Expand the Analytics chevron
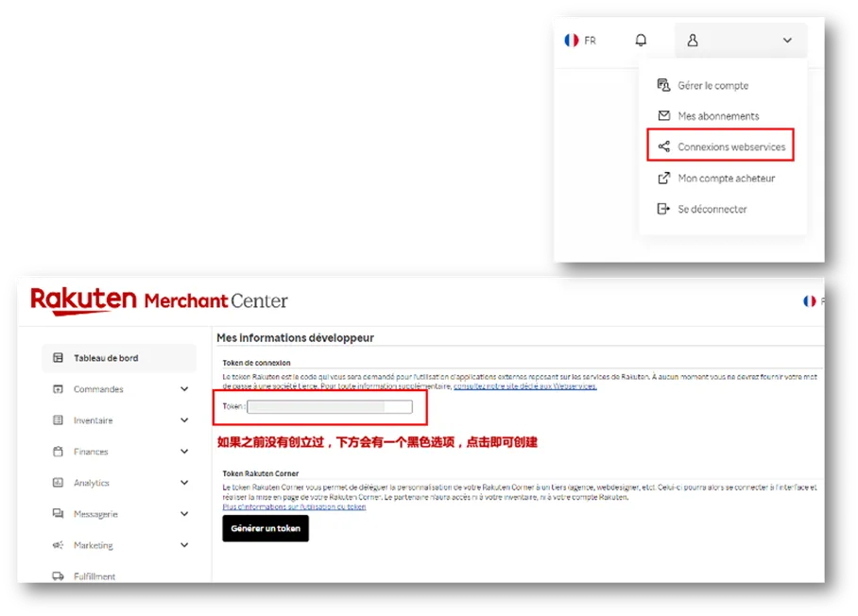This screenshot has height=616, width=858. coord(184,483)
